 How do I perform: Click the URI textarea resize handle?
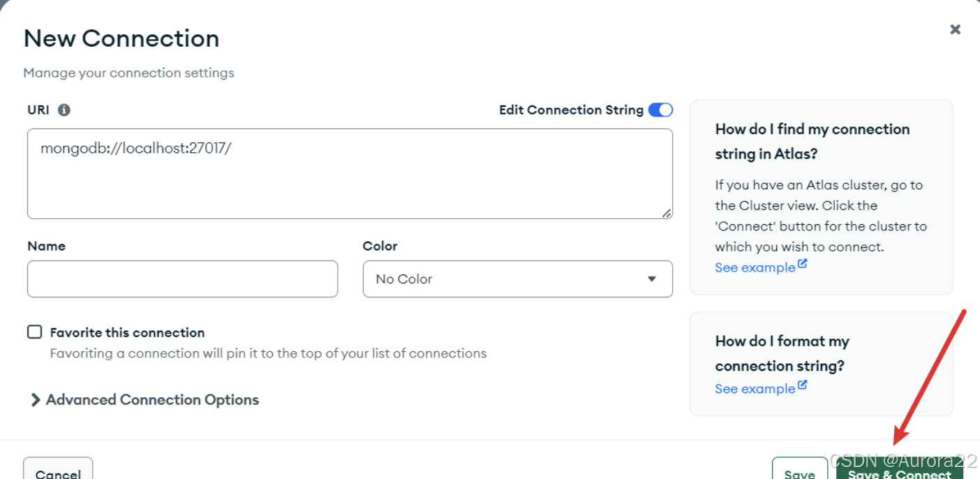click(667, 214)
